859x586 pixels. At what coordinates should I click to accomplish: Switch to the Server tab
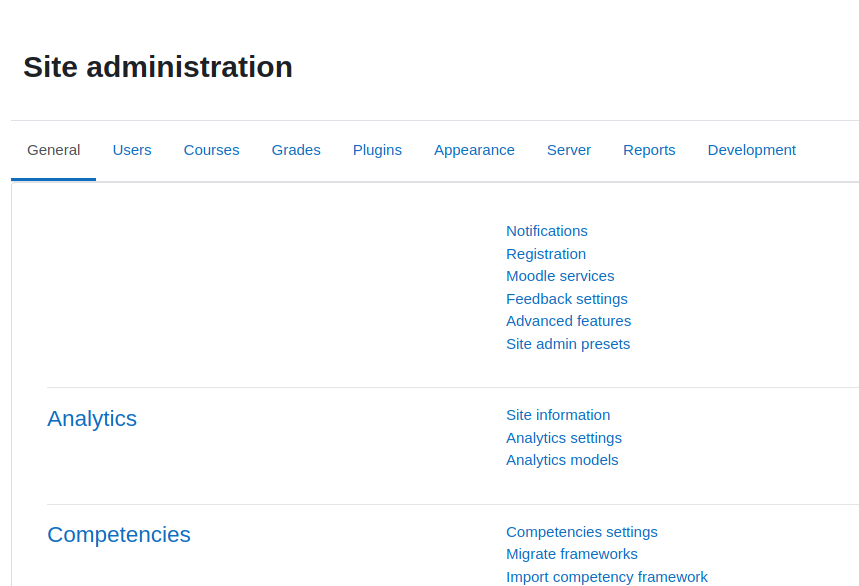pos(569,150)
